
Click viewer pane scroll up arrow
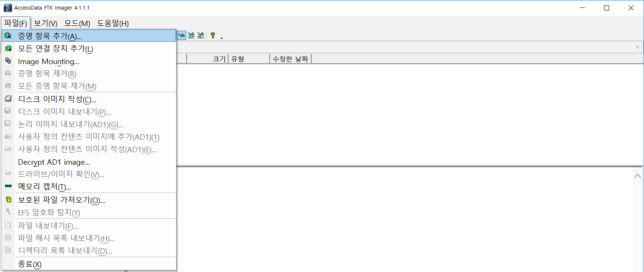[x=637, y=176]
